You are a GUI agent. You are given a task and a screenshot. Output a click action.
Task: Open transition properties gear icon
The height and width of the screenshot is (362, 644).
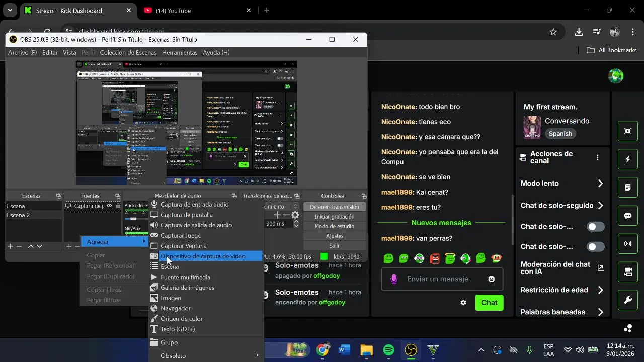(x=295, y=215)
